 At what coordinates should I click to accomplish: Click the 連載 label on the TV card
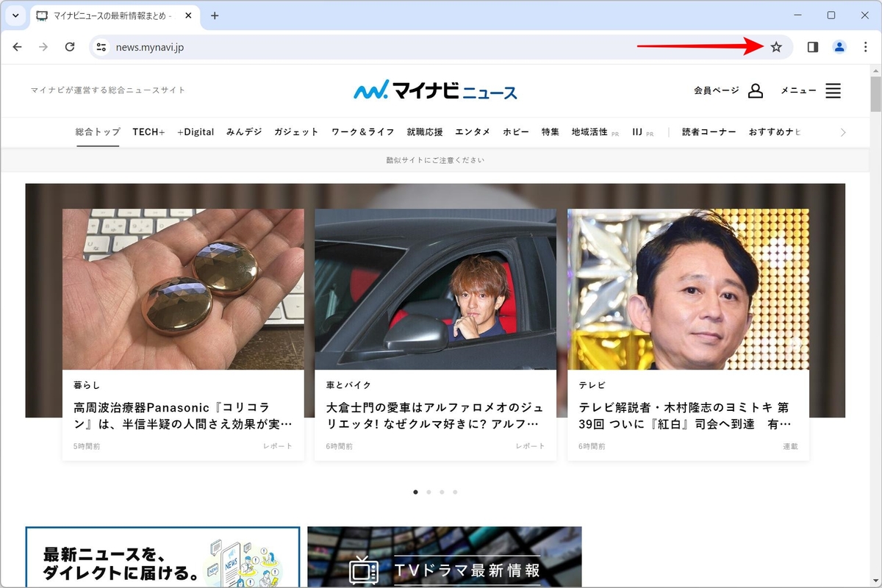(790, 446)
